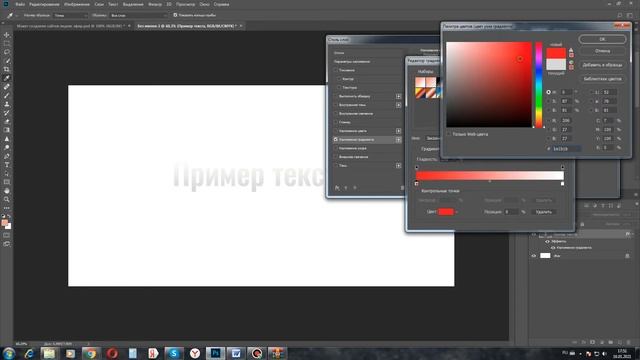Open the Edit menu
This screenshot has width=640, height=360.
[44, 4]
